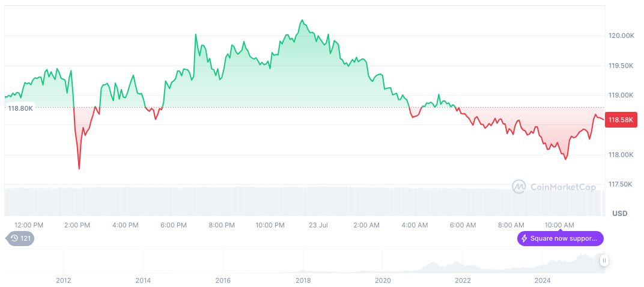Select 2012 on the overview timeline
Image resolution: width=644 pixels, height=287 pixels.
coord(64,280)
